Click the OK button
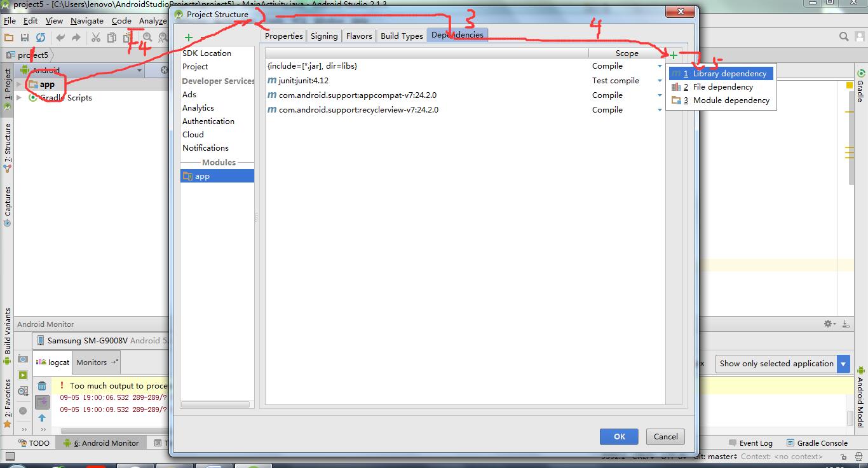The image size is (868, 468). [620, 436]
